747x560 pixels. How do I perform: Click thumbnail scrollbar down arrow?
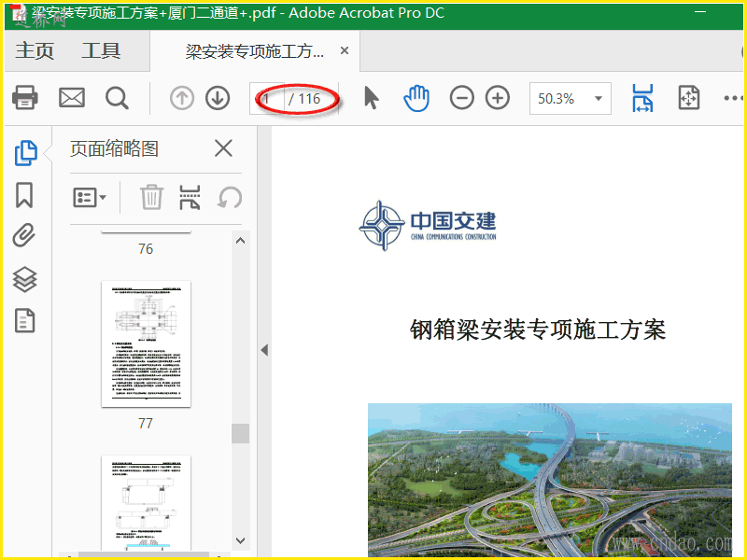point(241,540)
